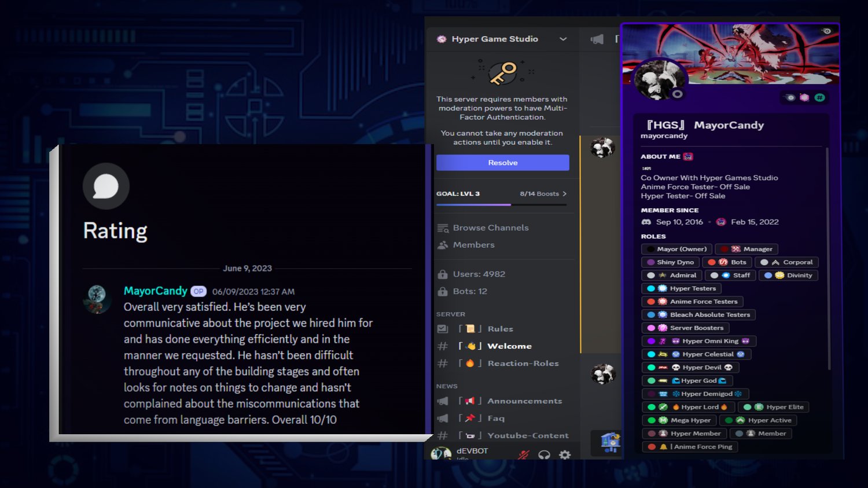Click the Server Boosters role color dot
Image resolution: width=868 pixels, height=488 pixels.
pyautogui.click(x=651, y=328)
